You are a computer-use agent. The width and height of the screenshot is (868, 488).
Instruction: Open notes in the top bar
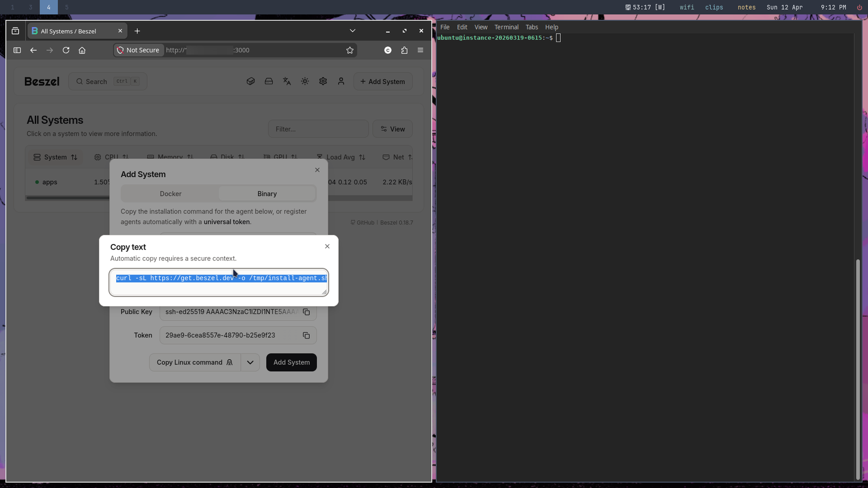click(746, 7)
